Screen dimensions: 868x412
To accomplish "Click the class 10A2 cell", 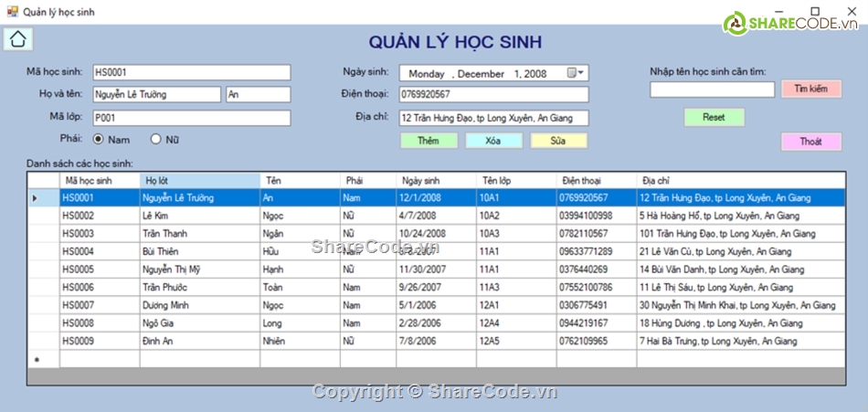I will [x=516, y=216].
